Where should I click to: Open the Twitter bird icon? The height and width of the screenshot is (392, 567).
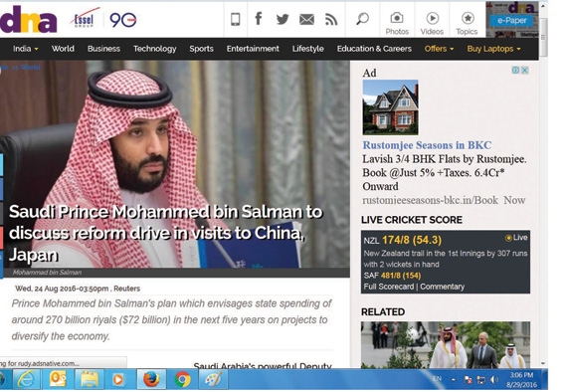pyautogui.click(x=283, y=19)
